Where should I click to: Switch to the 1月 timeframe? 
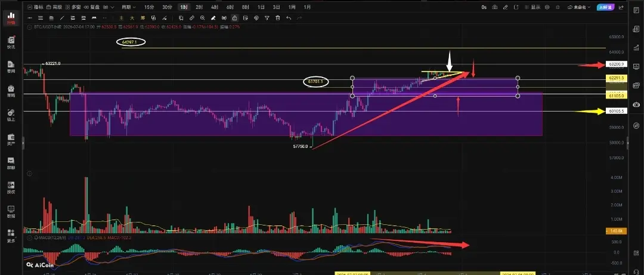(307, 7)
